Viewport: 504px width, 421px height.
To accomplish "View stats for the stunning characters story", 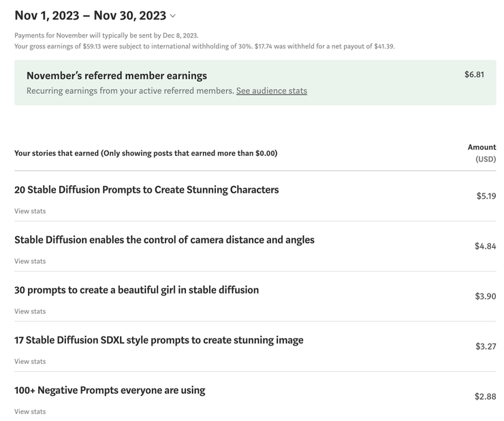I will click(30, 211).
